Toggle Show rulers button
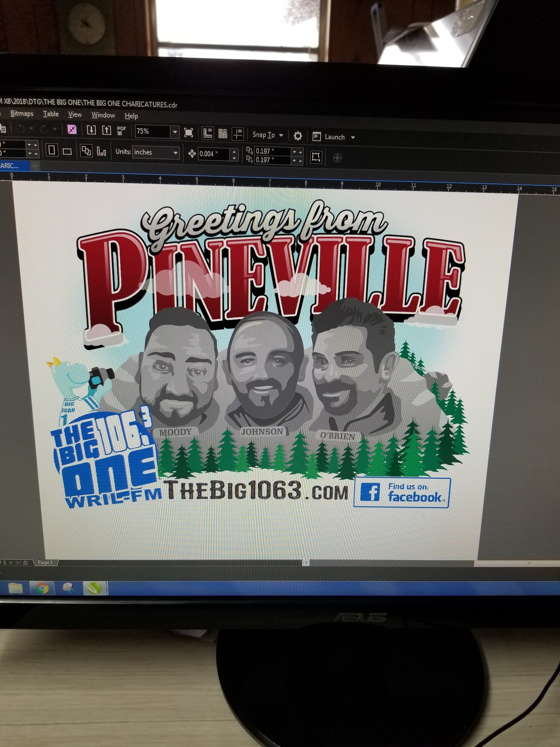The height and width of the screenshot is (747, 560). click(208, 133)
